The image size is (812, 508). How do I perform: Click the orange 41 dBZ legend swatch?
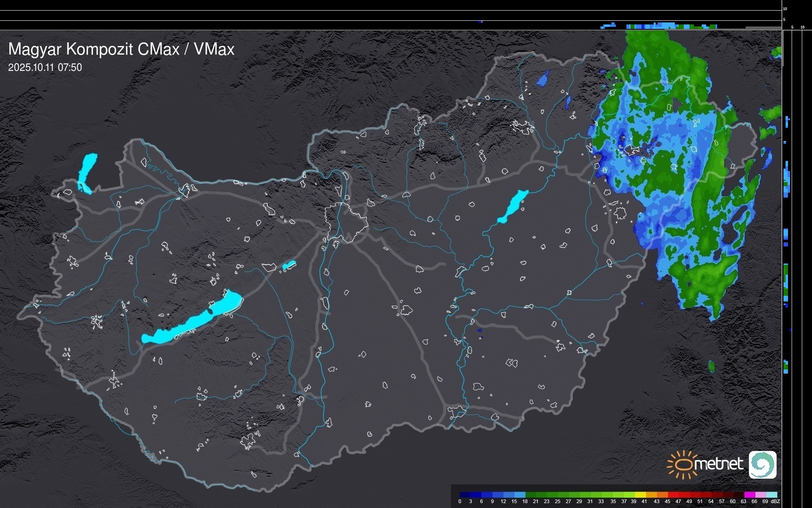[x=651, y=495]
